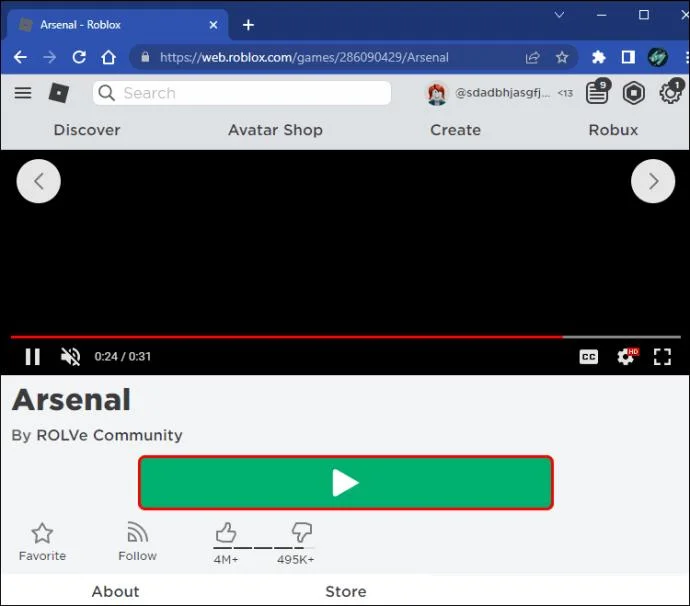This screenshot has height=606, width=690.
Task: Show next media with right arrow
Action: [653, 181]
